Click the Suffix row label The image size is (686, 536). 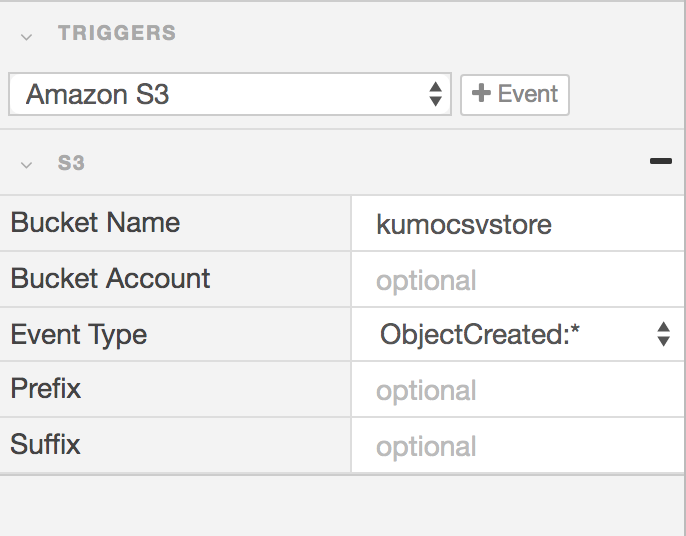(x=46, y=444)
